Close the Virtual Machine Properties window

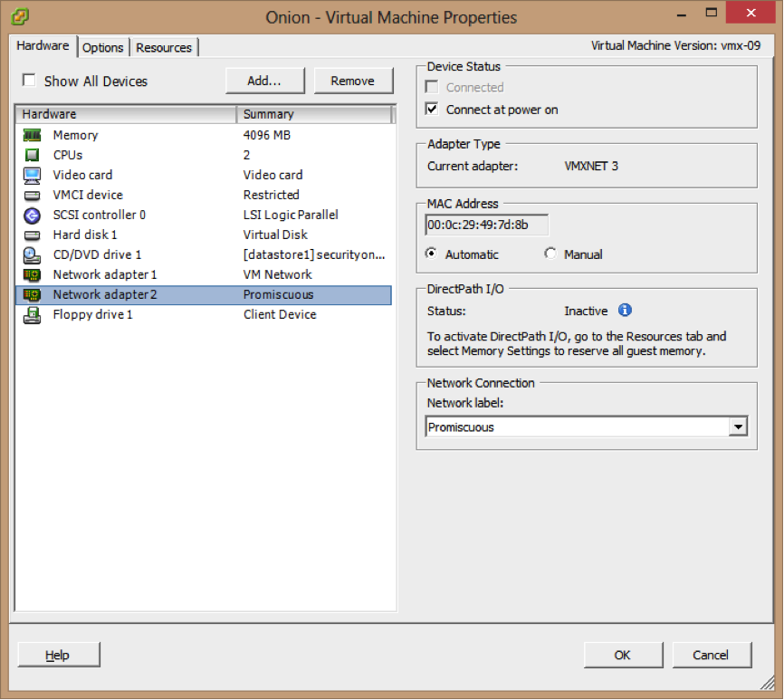coord(751,13)
